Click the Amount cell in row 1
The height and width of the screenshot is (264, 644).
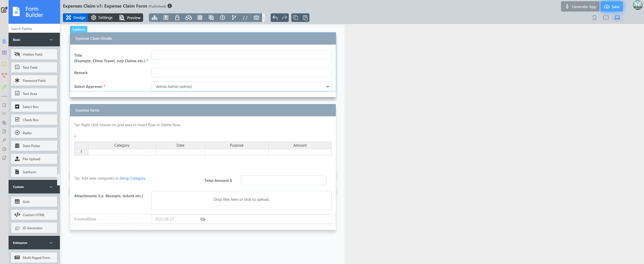pos(300,152)
